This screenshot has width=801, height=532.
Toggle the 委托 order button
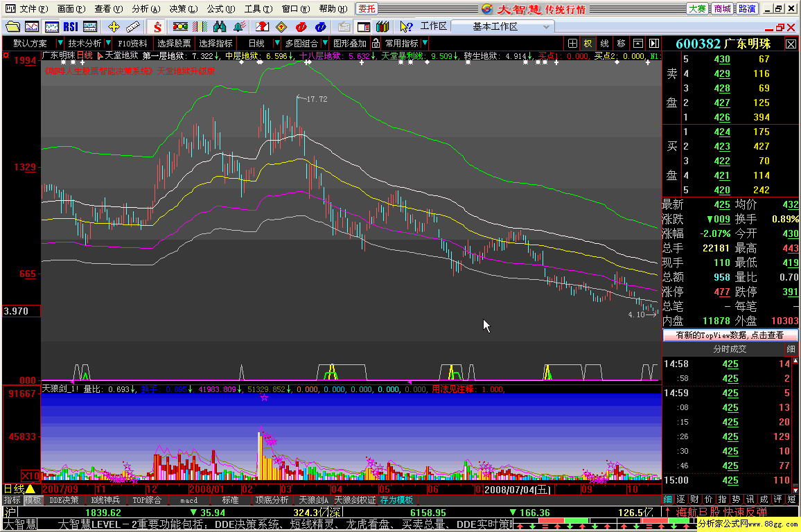coord(367,9)
